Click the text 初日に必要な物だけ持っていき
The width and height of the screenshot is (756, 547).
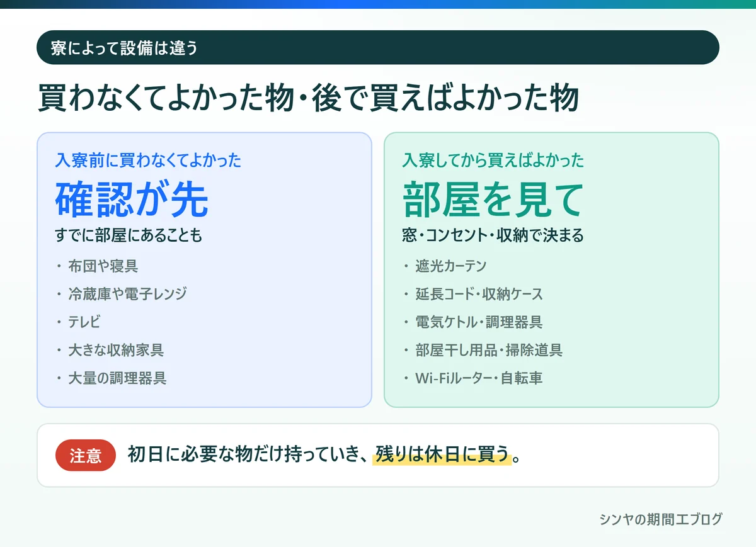pos(244,455)
